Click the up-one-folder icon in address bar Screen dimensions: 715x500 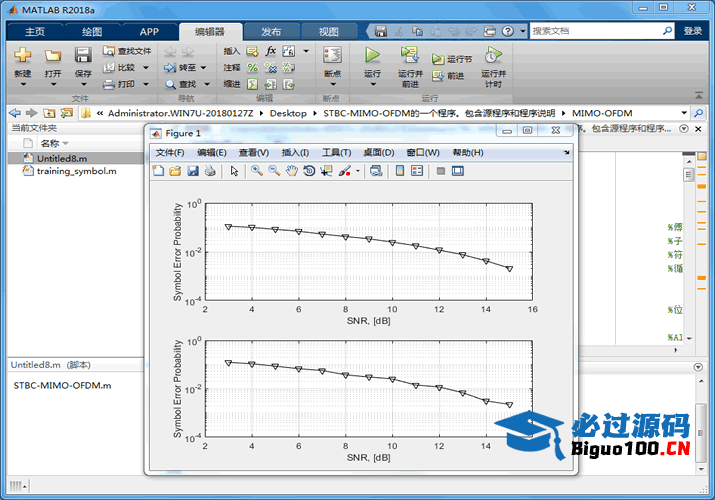(x=49, y=113)
